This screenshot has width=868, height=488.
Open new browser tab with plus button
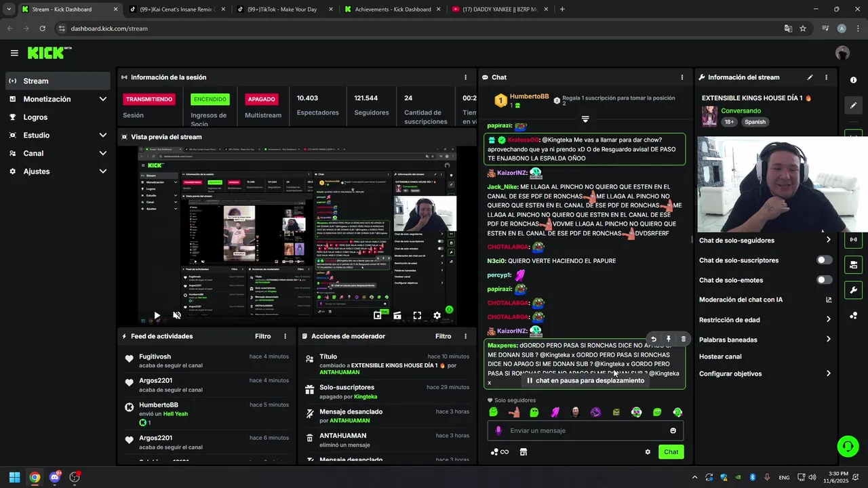[562, 9]
